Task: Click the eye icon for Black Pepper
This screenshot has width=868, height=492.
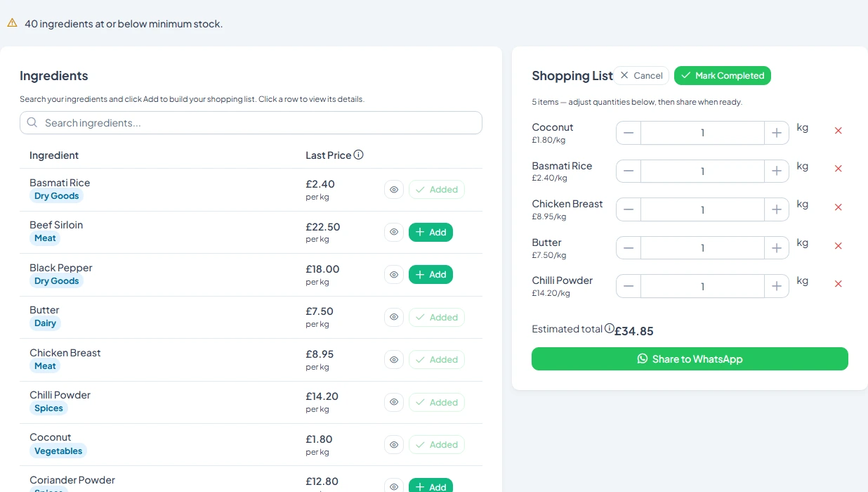Action: pos(394,275)
